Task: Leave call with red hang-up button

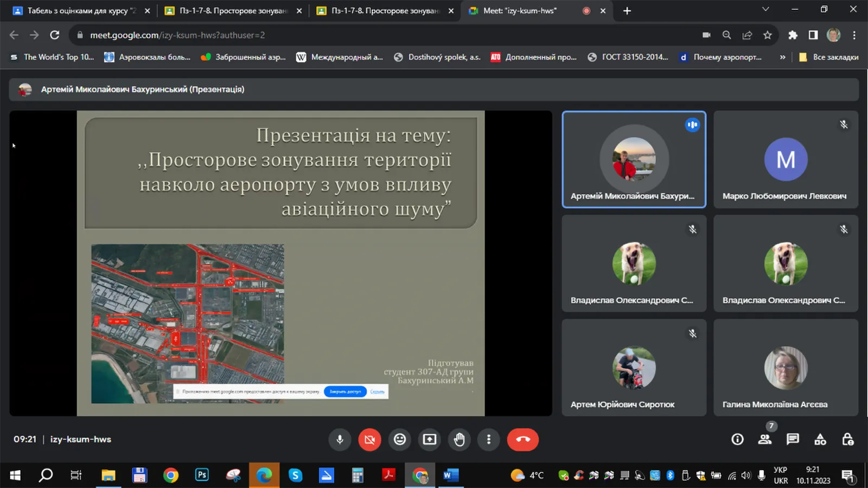Action: pyautogui.click(x=523, y=439)
